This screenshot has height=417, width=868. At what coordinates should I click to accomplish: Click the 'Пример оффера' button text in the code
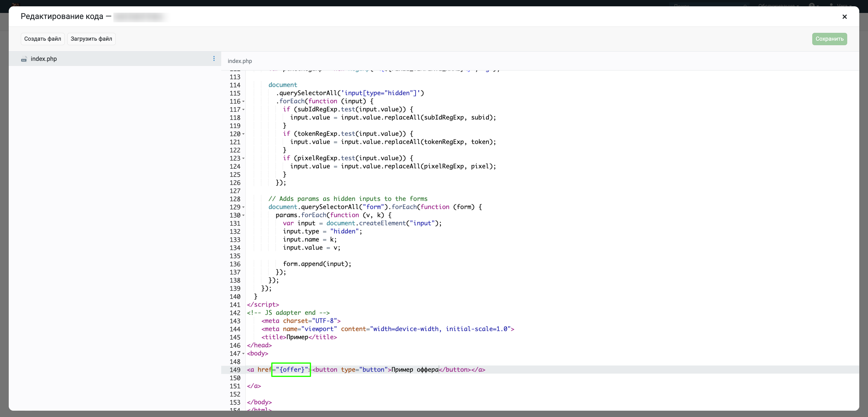415,369
